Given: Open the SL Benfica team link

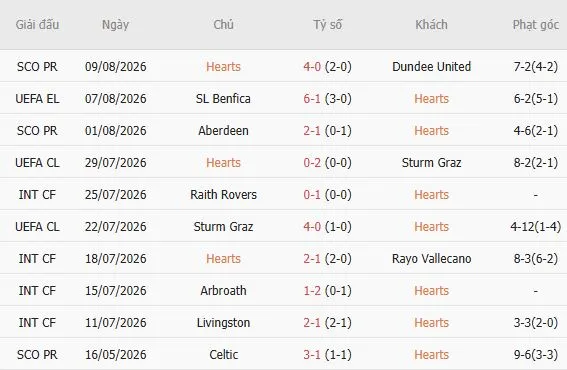Looking at the screenshot, I should 223,99.
